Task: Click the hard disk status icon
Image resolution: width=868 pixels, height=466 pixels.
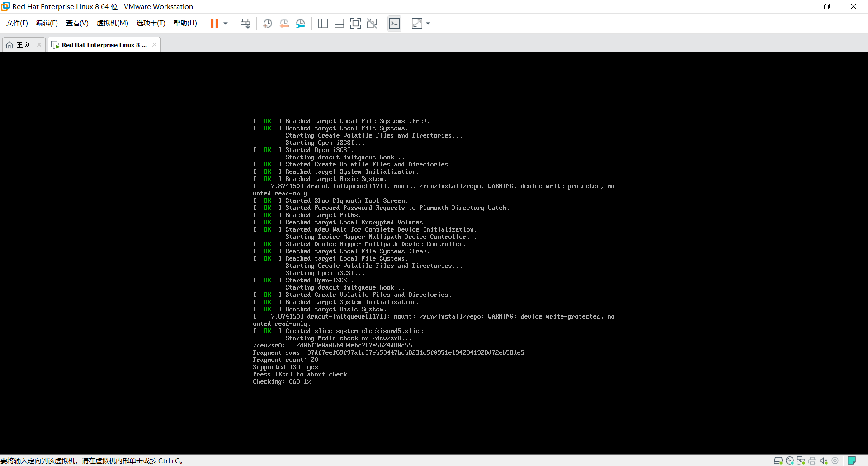Action: pyautogui.click(x=778, y=461)
